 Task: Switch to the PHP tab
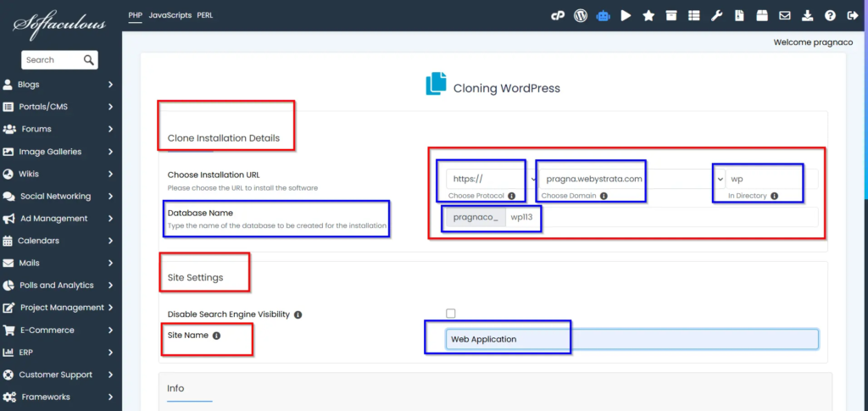[x=135, y=15]
